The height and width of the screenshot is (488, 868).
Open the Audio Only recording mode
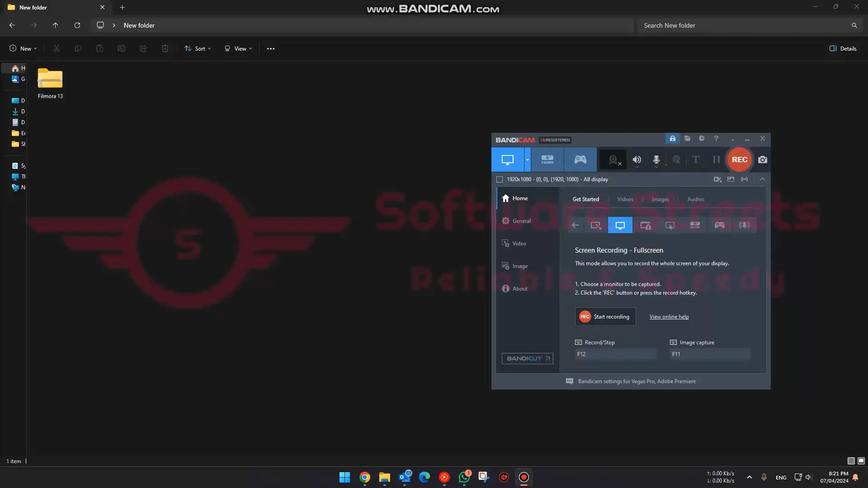point(745,225)
